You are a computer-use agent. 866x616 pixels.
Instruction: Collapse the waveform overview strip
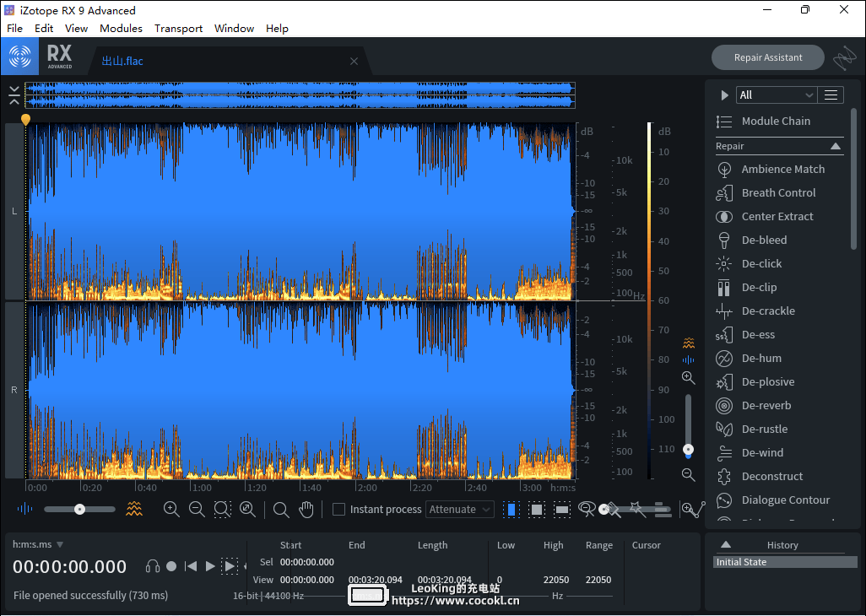[14, 95]
